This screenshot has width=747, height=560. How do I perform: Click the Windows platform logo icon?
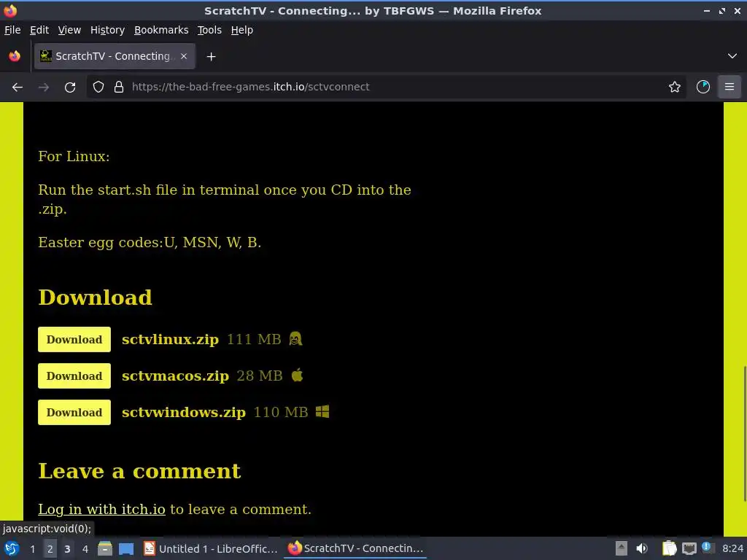(x=322, y=411)
